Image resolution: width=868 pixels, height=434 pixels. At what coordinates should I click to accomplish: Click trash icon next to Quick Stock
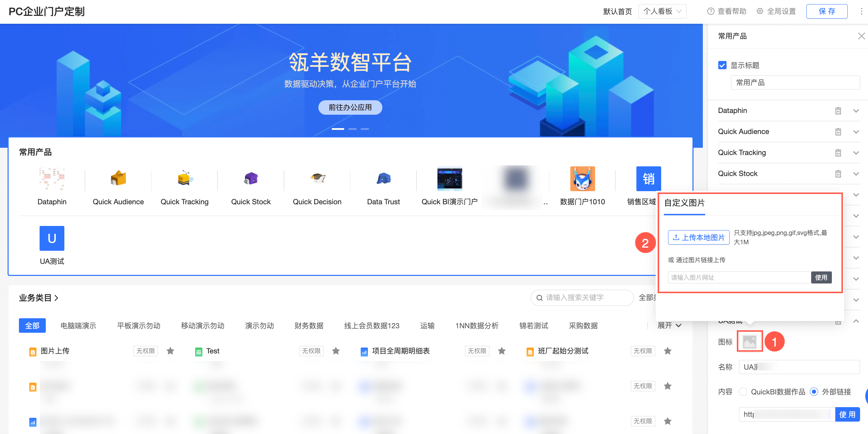pyautogui.click(x=838, y=174)
